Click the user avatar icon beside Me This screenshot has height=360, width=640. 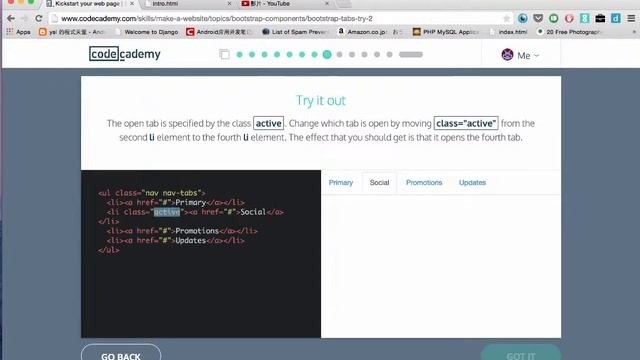pos(507,55)
